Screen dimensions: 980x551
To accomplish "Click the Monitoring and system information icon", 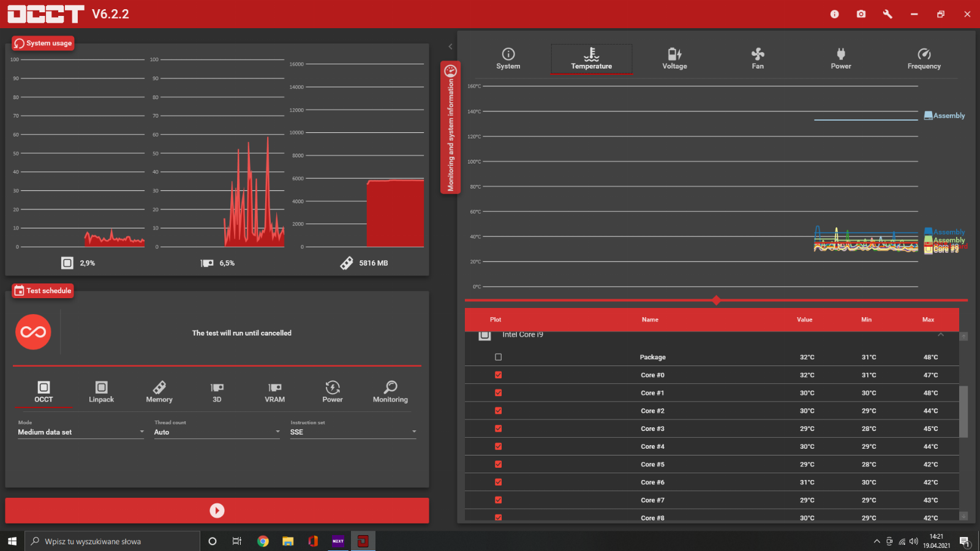I will point(450,70).
